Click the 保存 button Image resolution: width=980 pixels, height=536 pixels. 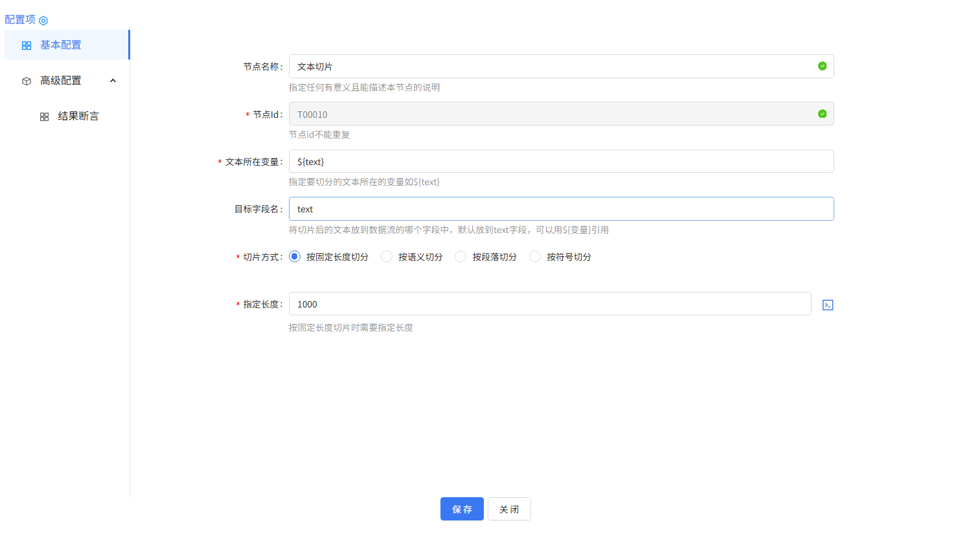click(462, 509)
